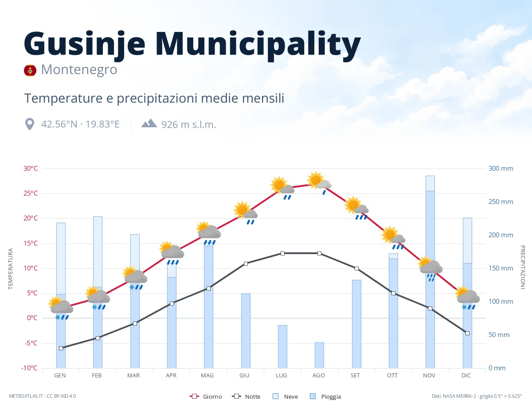Click the night temperature point for September
This screenshot has width=532, height=408.
click(356, 268)
